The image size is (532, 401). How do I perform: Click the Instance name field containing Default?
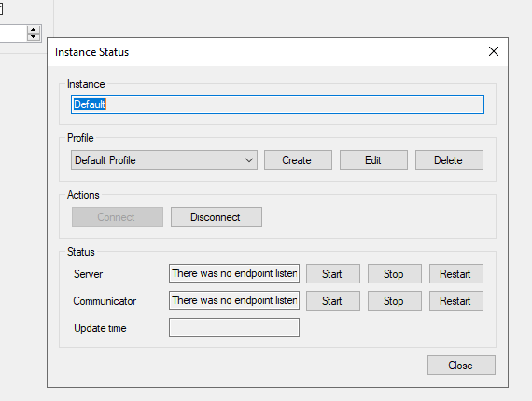coord(277,104)
